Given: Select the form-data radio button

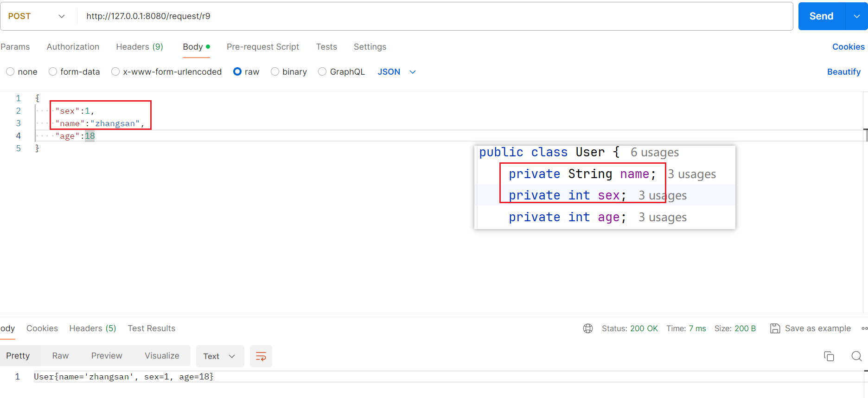Looking at the screenshot, I should pyautogui.click(x=53, y=71).
